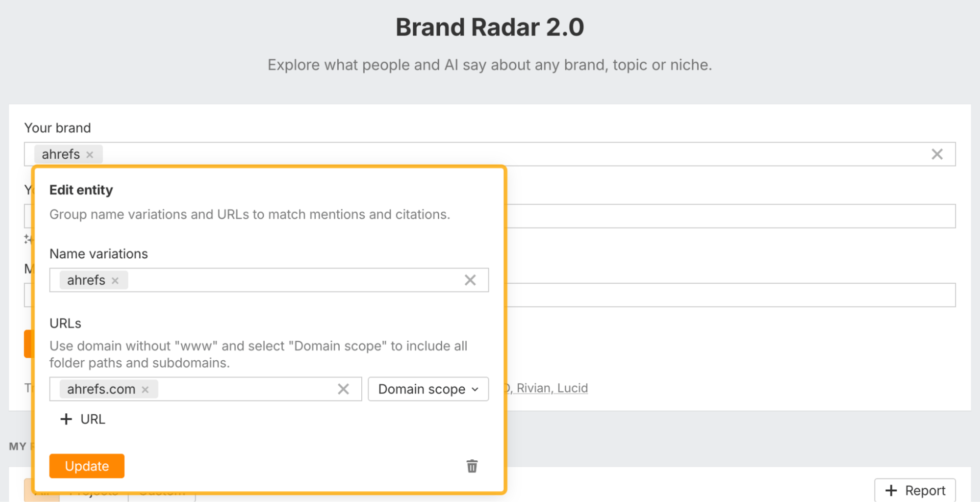Open the Rivian example link
Screen dimensions: 980x502
pyautogui.click(x=533, y=388)
